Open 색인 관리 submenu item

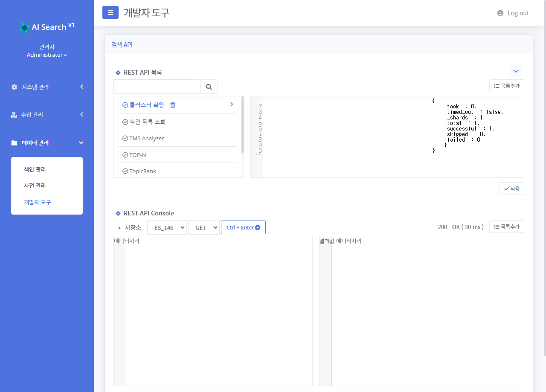[x=35, y=169]
